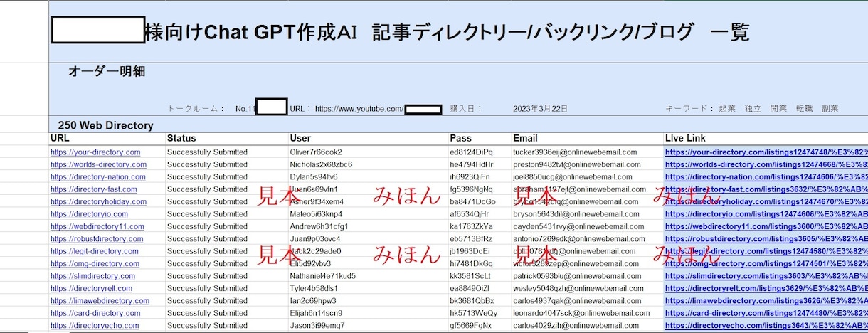
Task: Open the https://robustdirectory.com URL link
Action: [x=97, y=239]
